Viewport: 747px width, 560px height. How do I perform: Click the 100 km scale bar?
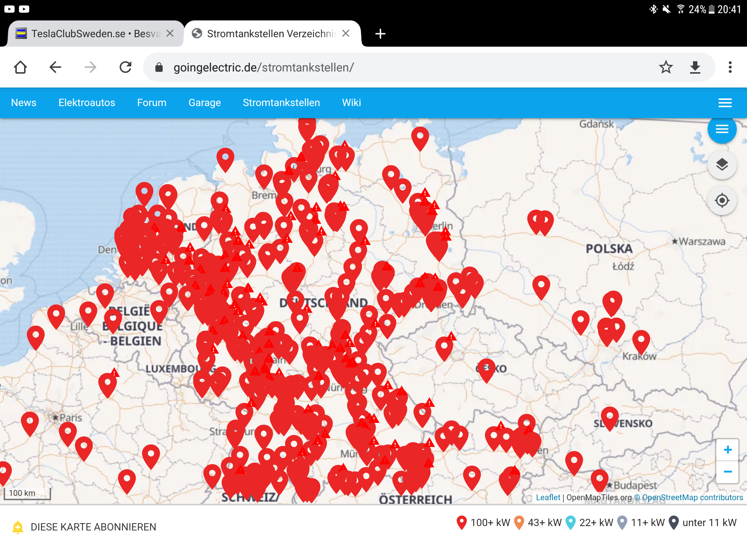click(27, 494)
